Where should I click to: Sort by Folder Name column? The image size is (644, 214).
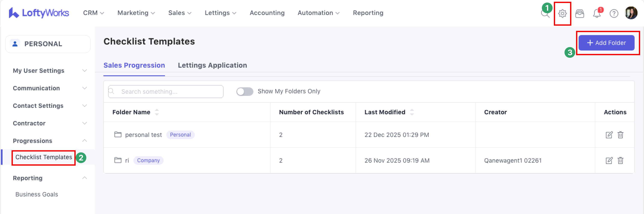[x=157, y=112]
